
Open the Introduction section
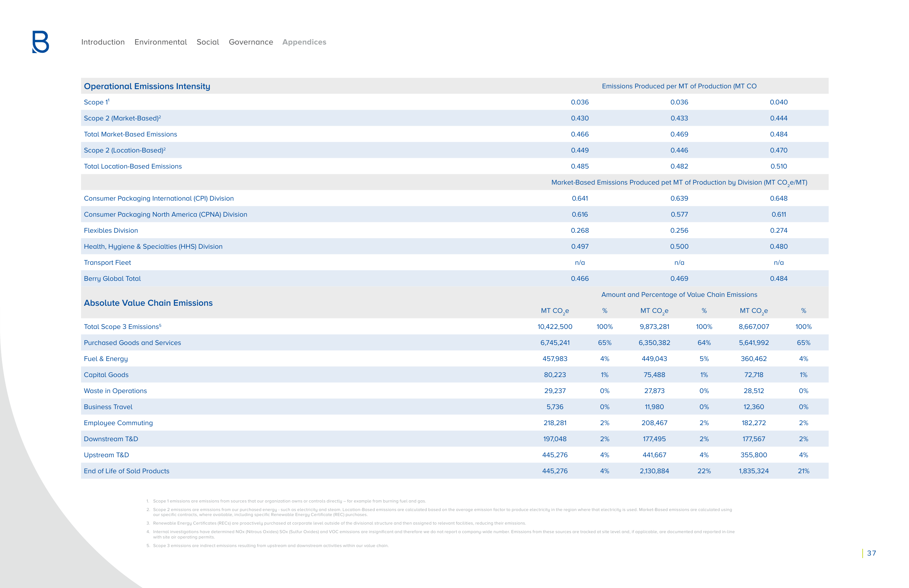pos(103,42)
